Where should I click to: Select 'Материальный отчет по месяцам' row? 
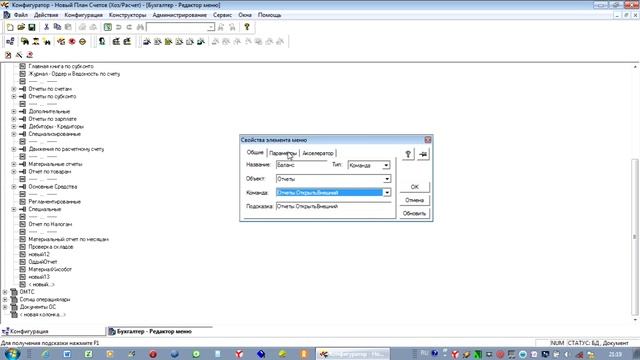69,239
